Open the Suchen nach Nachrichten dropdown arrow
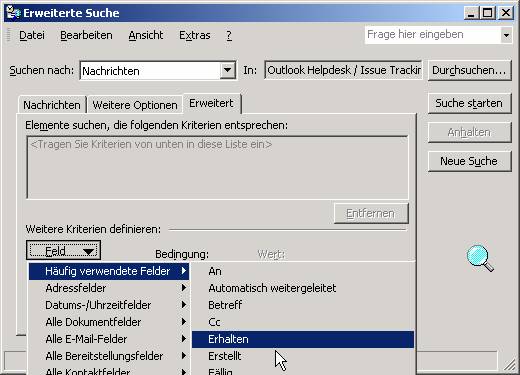This screenshot has width=520, height=375. pos(227,70)
